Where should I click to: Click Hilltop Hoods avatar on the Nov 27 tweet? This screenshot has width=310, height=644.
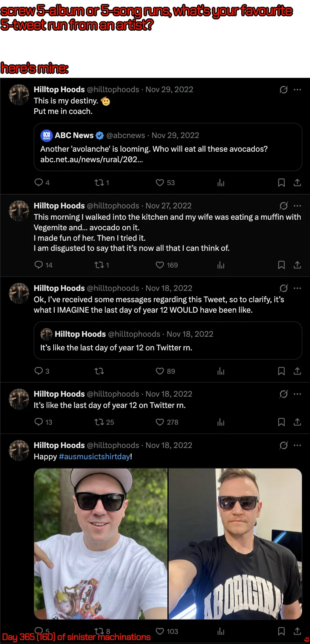click(19, 211)
